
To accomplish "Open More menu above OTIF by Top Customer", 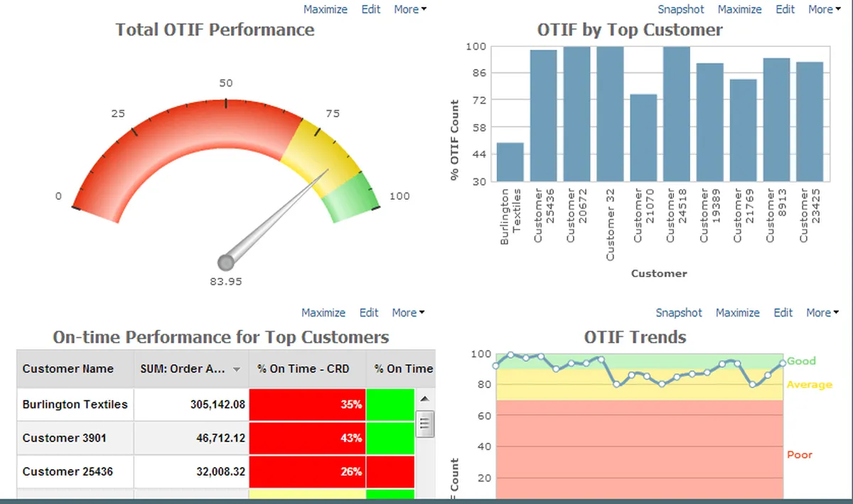I will coord(825,9).
